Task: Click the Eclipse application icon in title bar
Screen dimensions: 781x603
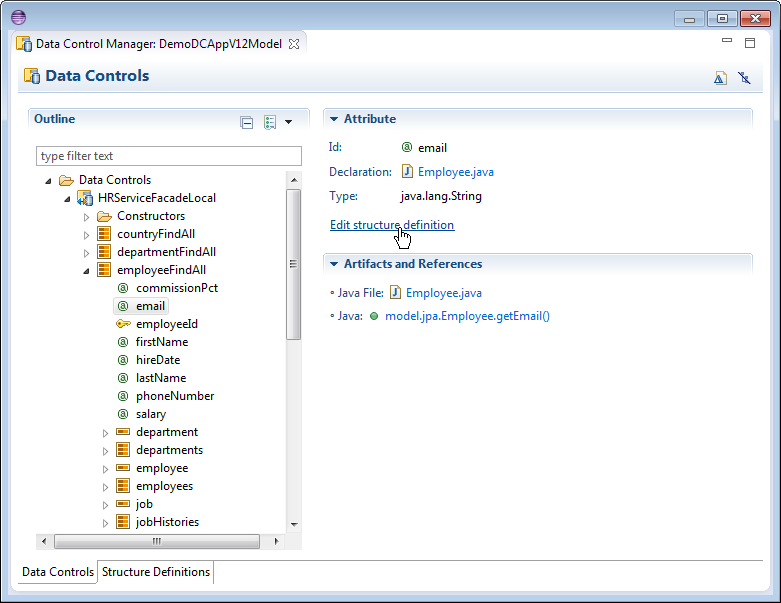Action: tap(18, 17)
